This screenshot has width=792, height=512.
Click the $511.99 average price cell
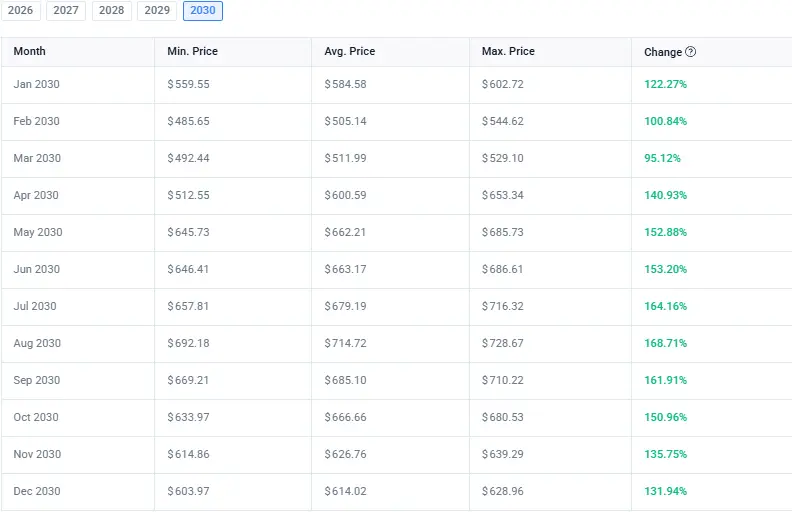(345, 158)
